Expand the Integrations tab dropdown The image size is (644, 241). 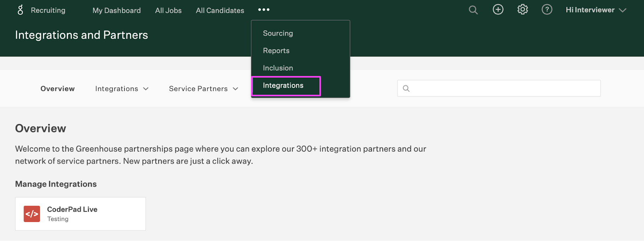(122, 89)
